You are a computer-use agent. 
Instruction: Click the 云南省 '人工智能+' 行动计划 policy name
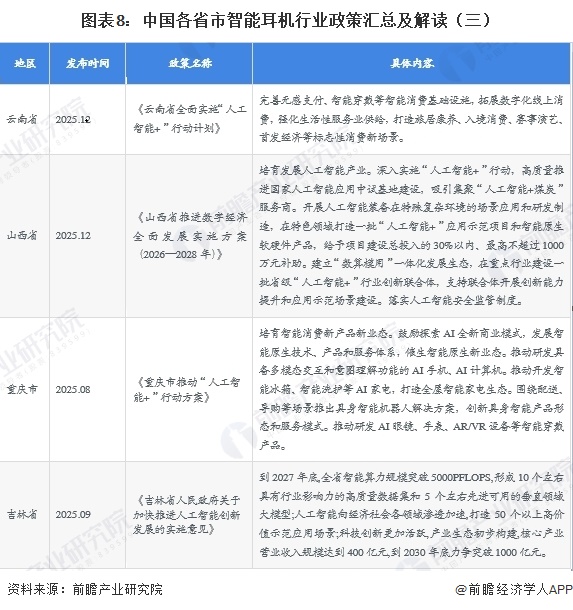click(x=190, y=119)
